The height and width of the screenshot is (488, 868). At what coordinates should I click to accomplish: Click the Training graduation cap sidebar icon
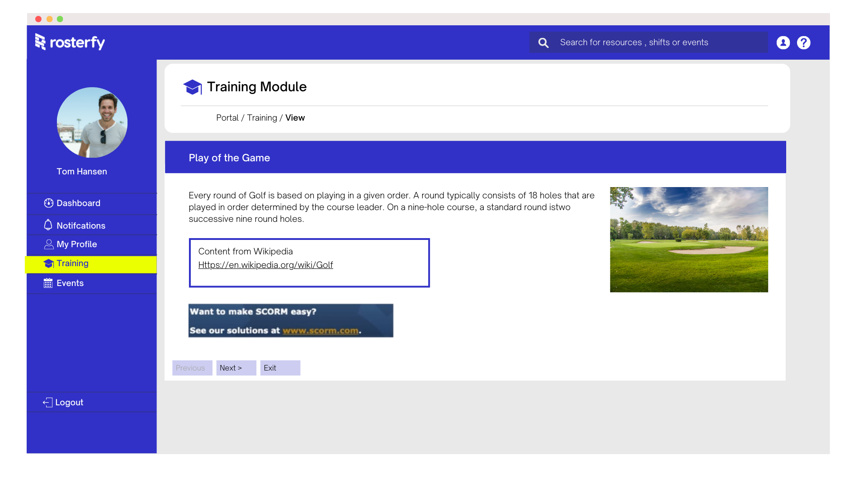48,263
